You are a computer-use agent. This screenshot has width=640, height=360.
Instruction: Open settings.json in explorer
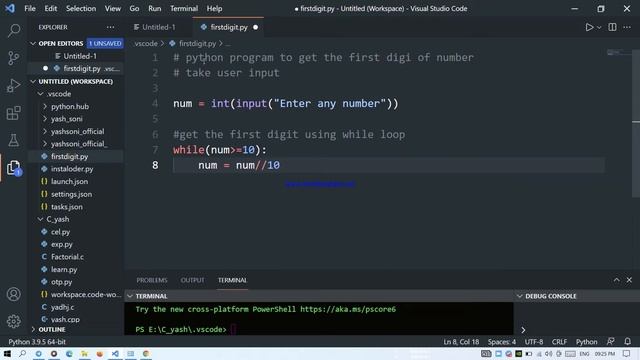(76, 194)
